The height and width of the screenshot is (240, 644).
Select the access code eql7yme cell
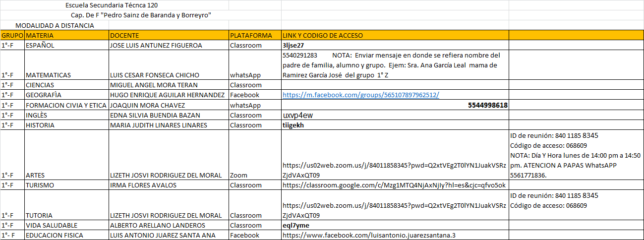click(x=395, y=225)
